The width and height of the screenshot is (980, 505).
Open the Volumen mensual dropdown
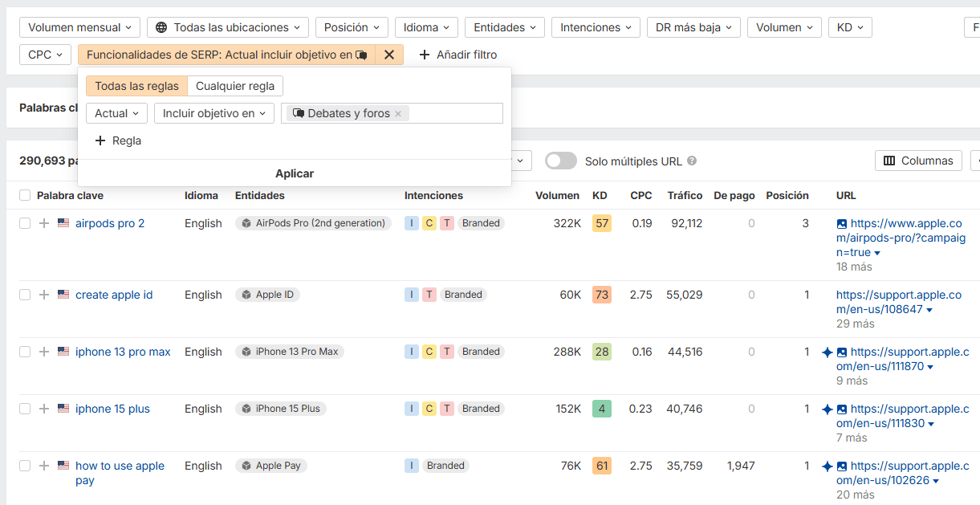point(79,27)
